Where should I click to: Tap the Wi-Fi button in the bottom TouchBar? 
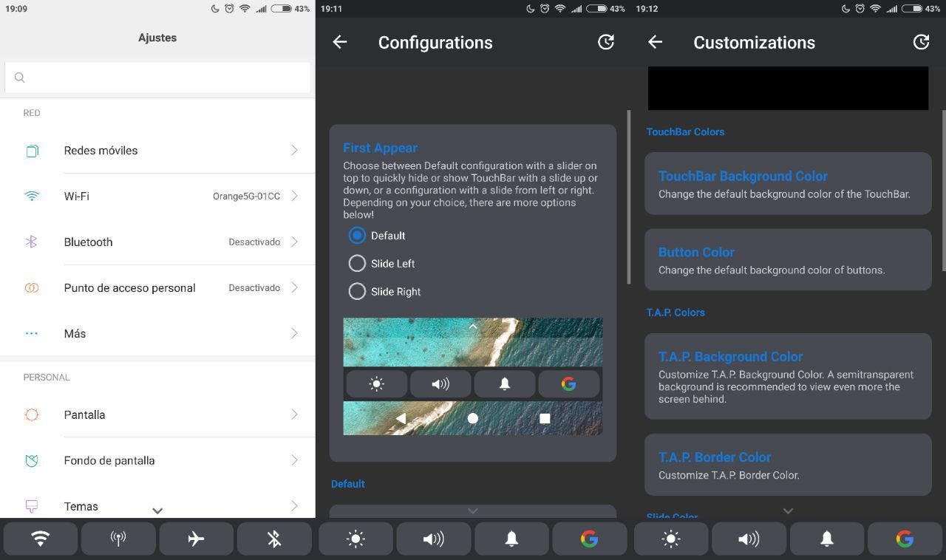point(41,539)
